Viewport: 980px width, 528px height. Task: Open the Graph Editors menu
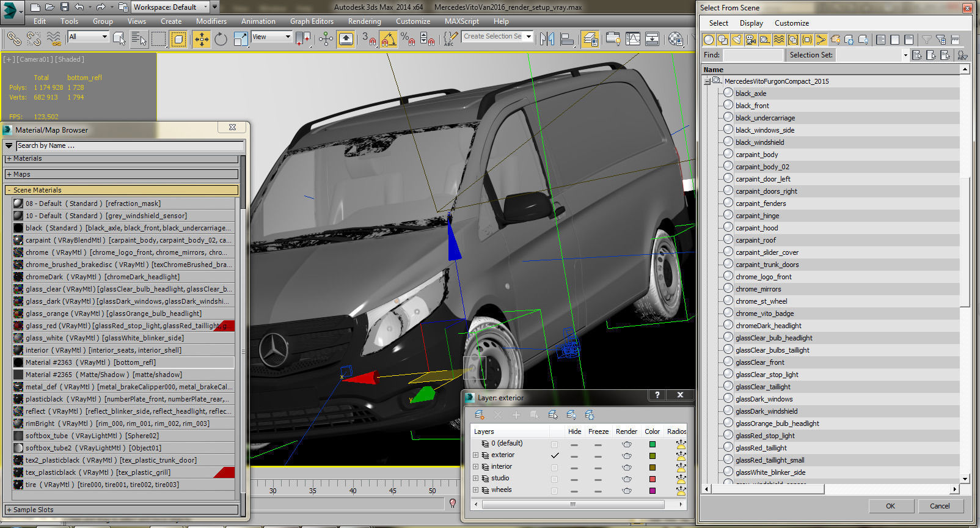tap(312, 21)
